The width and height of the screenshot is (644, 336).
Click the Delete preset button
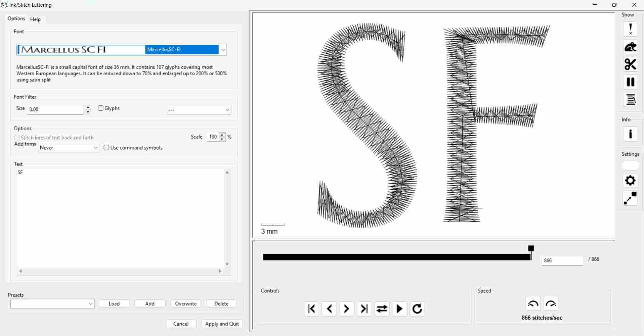click(x=221, y=303)
